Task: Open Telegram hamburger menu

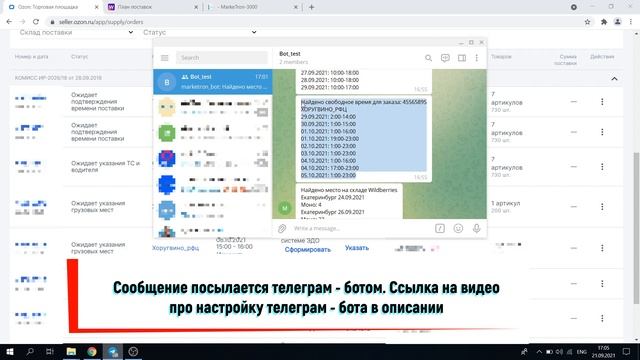Action: [x=164, y=58]
